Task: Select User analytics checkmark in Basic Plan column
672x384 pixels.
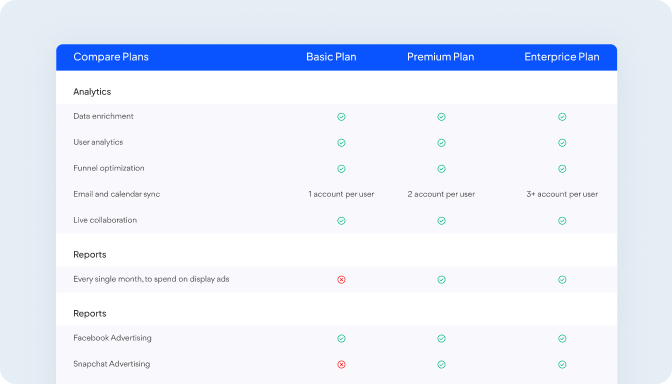Action: tap(341, 143)
